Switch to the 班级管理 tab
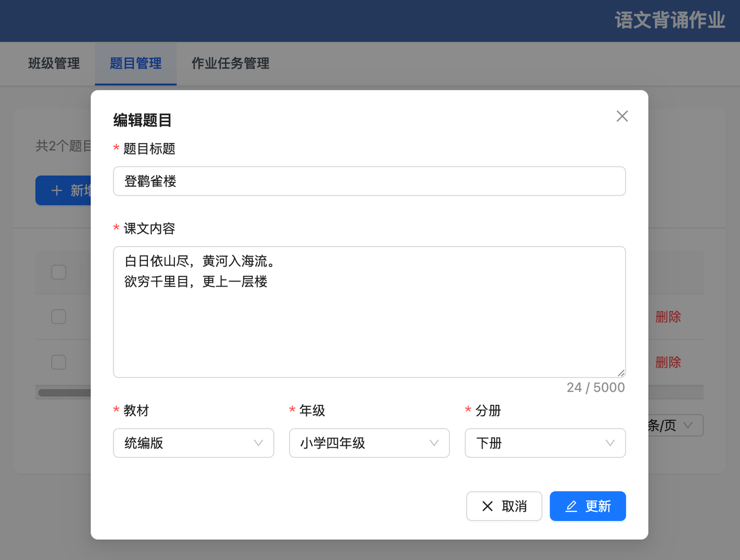Screen dimensions: 740x560 tap(53, 63)
